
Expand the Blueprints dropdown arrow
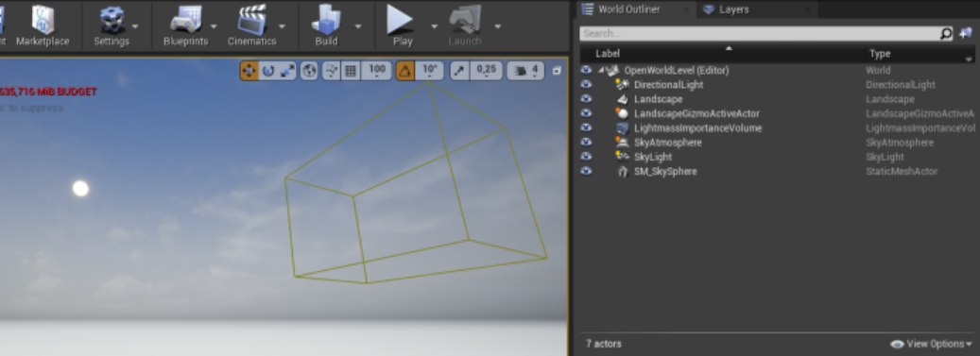[214, 26]
